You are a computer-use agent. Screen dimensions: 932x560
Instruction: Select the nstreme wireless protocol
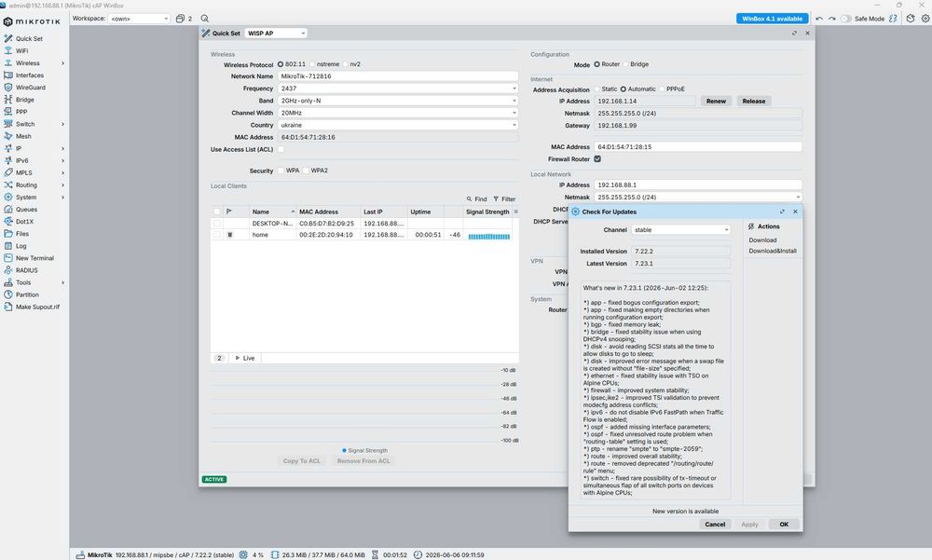[312, 64]
